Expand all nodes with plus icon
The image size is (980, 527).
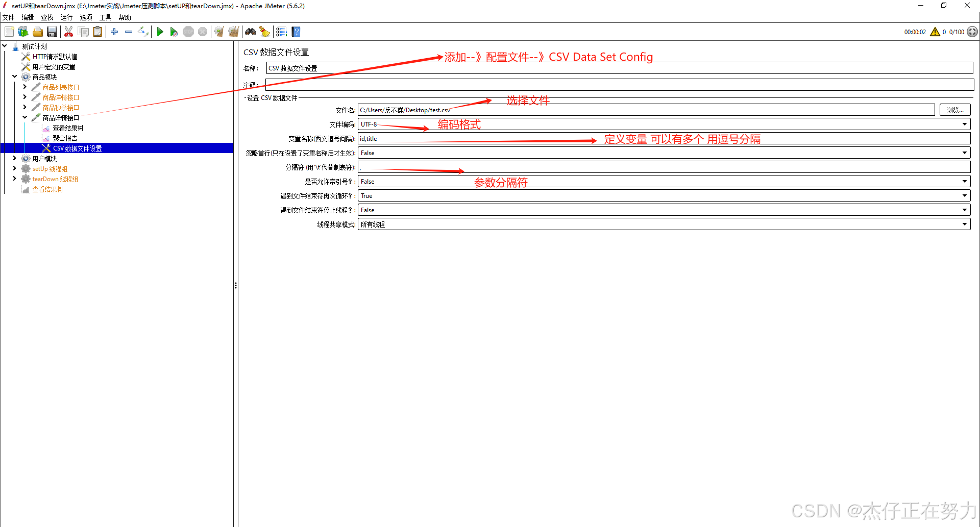114,32
